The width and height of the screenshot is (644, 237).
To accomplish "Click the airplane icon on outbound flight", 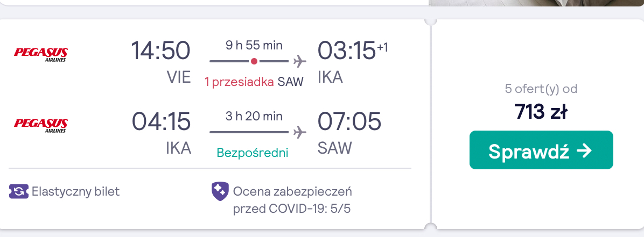I will click(x=300, y=61).
